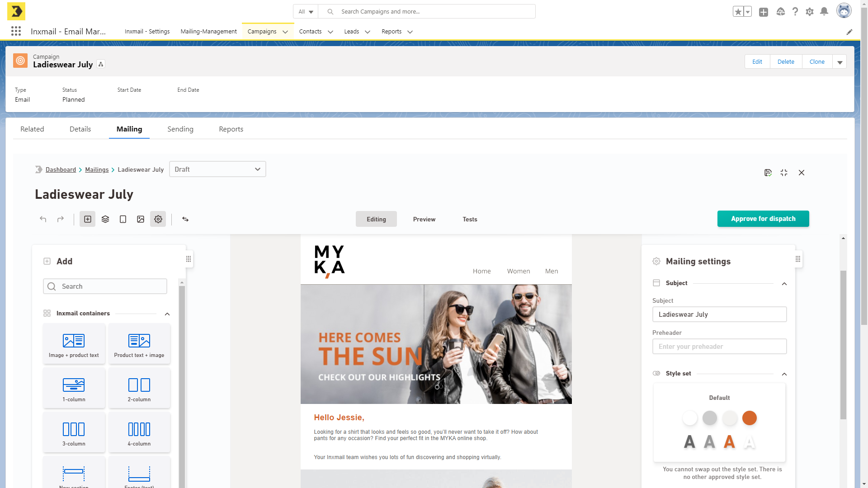Switch to mobile device view icon
This screenshot has width=868, height=488.
pos(123,219)
